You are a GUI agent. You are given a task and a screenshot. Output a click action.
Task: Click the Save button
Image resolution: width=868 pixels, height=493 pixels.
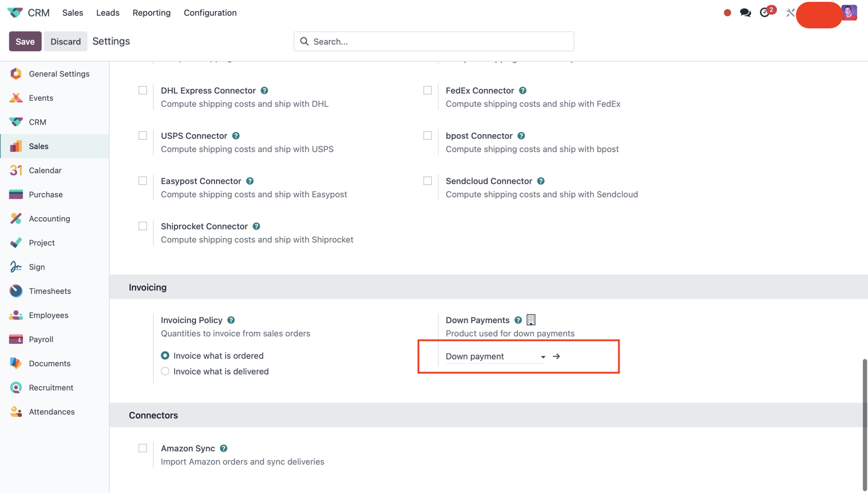click(x=25, y=41)
